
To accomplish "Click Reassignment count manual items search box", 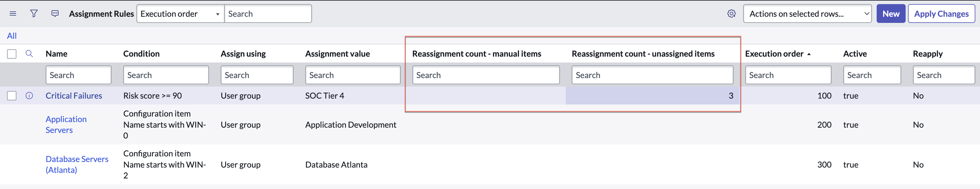I will click(486, 75).
